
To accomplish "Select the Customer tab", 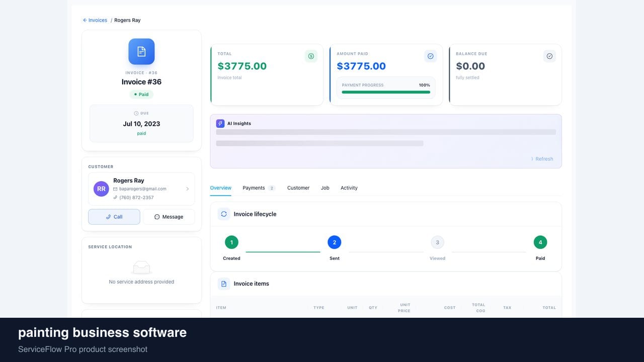I will (x=298, y=188).
